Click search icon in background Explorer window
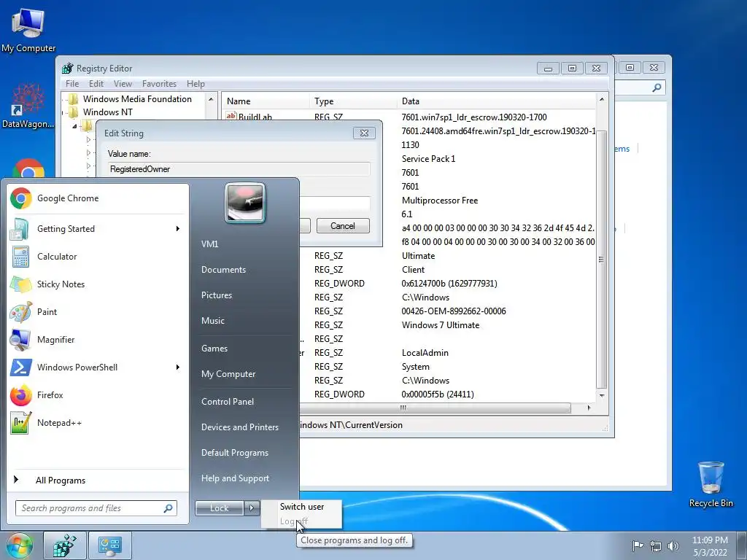 [x=657, y=87]
